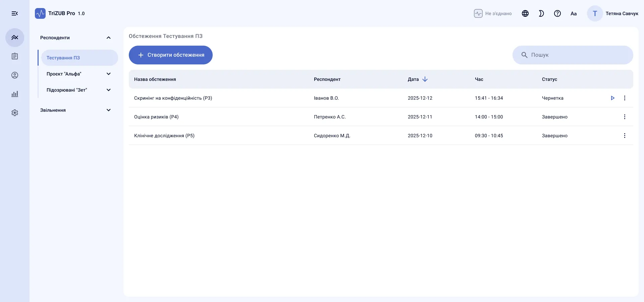Click the globe language icon

(x=525, y=13)
